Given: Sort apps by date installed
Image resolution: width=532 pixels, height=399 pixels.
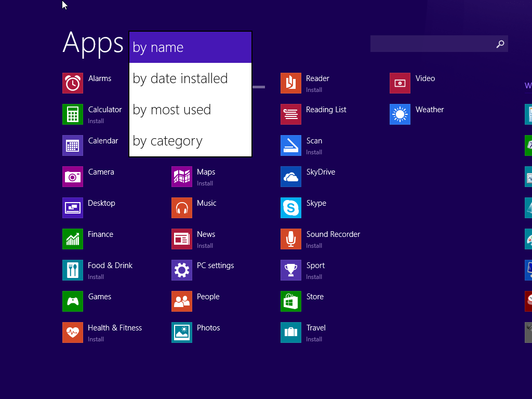Looking at the screenshot, I should coord(190,78).
